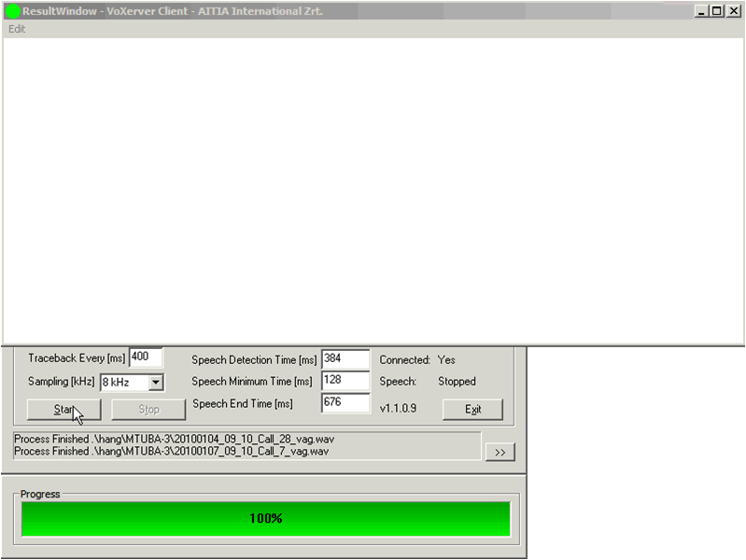Expand the panel with the >> button

click(500, 452)
